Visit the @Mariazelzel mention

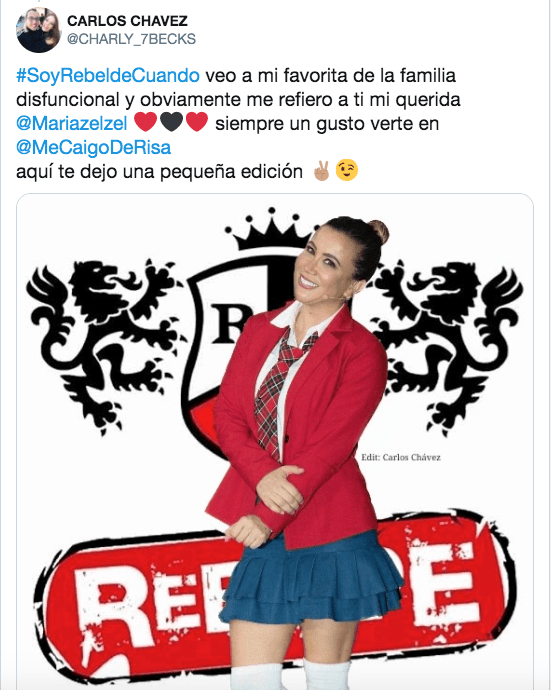tap(71, 123)
